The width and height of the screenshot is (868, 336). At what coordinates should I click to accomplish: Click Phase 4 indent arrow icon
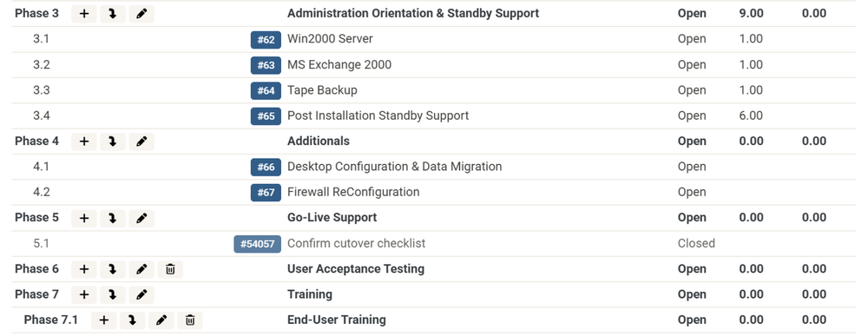pos(113,142)
